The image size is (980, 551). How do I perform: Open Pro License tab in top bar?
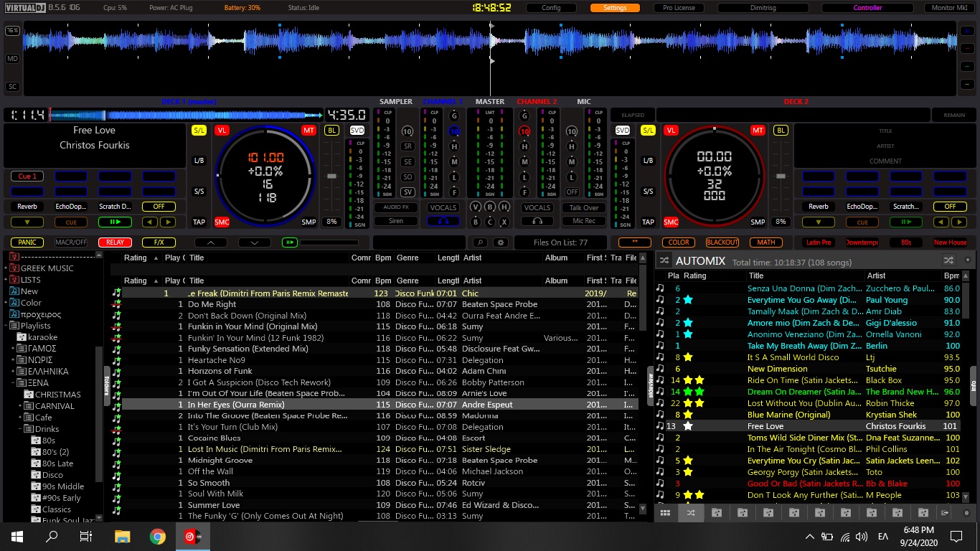pos(679,8)
